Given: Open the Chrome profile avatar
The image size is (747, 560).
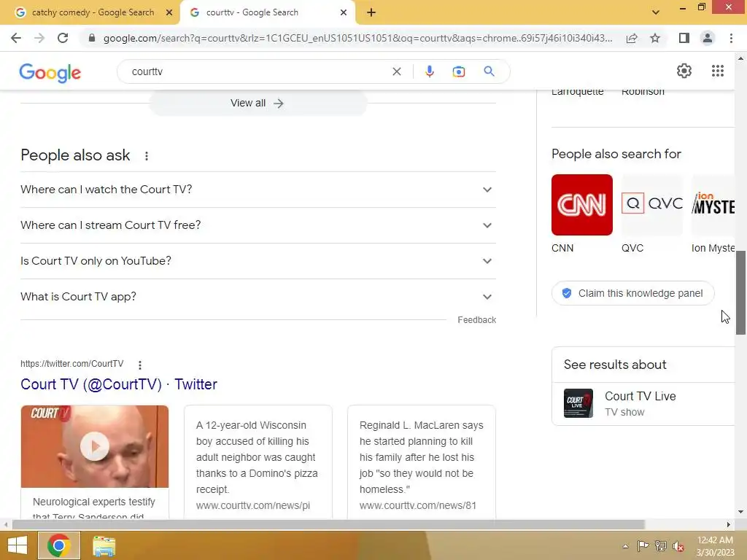Looking at the screenshot, I should (x=708, y=38).
